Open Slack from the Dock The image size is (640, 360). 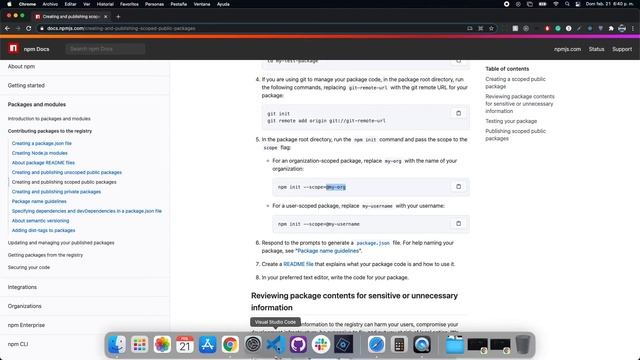321,344
